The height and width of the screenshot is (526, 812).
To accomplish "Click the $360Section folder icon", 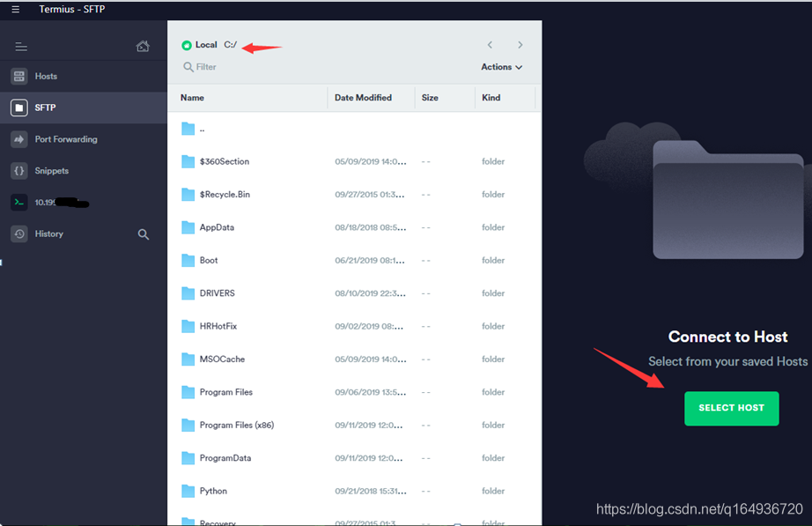I will point(188,162).
